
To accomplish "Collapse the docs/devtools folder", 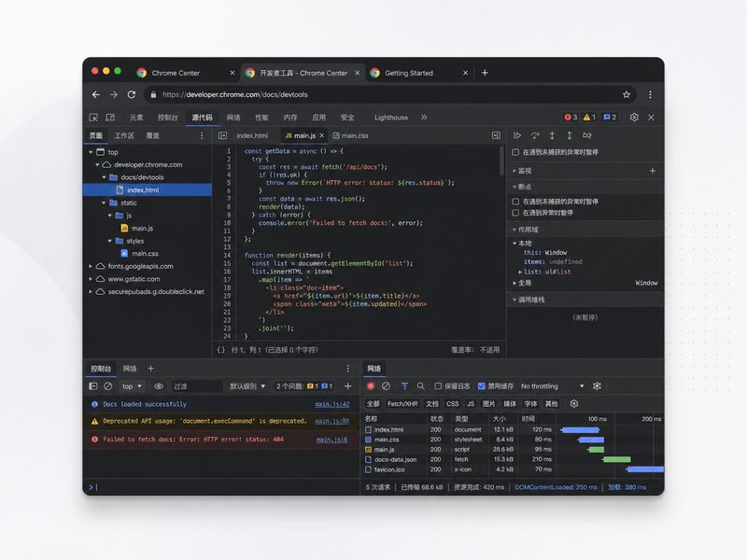I will 104,177.
